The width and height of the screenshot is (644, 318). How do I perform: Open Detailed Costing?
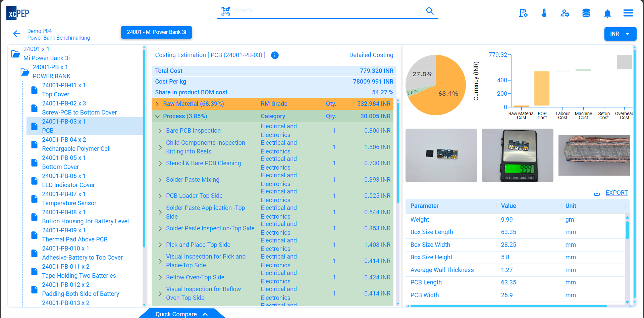click(x=371, y=55)
